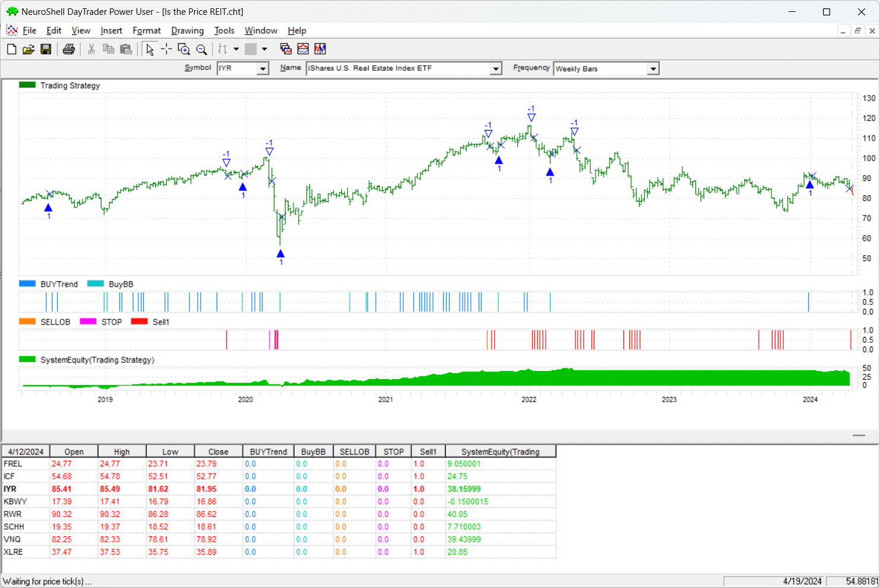
Task: Print the chart with the printer icon
Action: (x=69, y=49)
